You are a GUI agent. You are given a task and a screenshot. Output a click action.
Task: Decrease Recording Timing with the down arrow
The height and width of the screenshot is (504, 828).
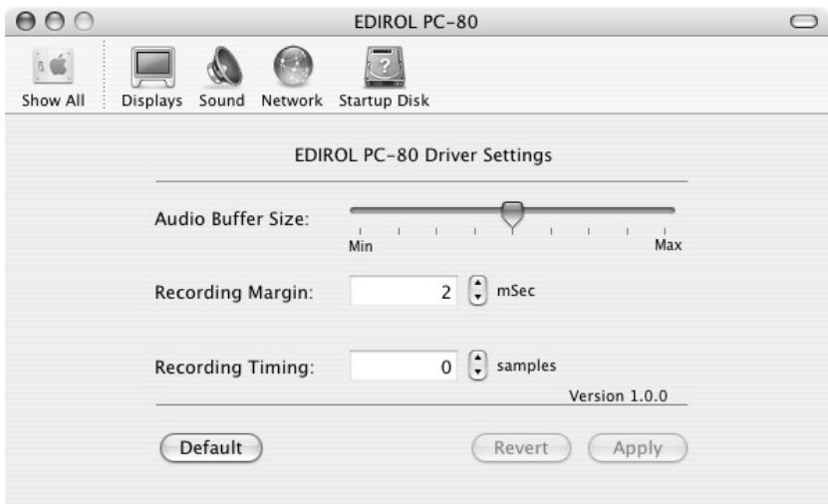tap(478, 372)
